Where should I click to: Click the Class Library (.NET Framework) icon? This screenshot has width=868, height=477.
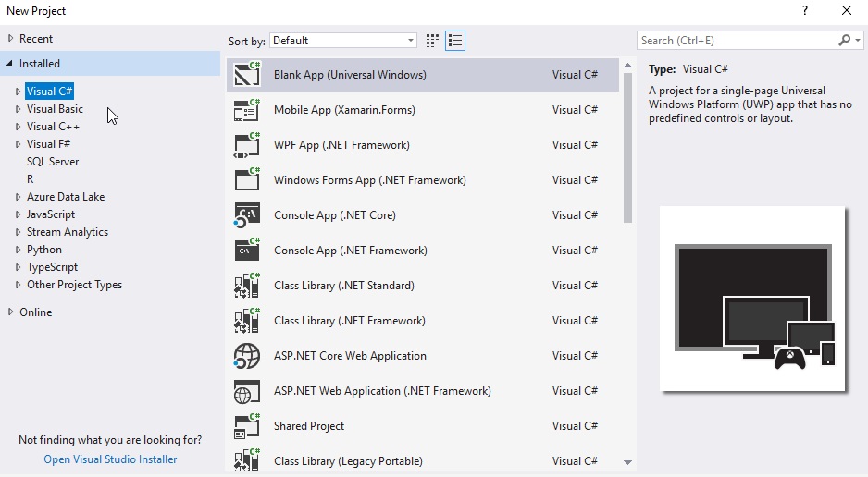[x=247, y=321]
